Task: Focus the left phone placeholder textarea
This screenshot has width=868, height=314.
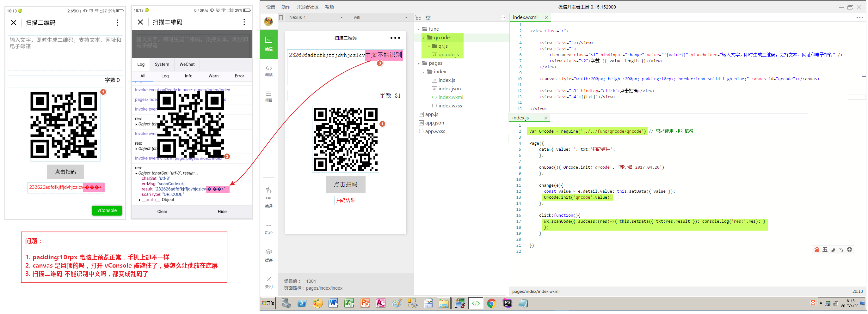Action: pyautogui.click(x=65, y=52)
